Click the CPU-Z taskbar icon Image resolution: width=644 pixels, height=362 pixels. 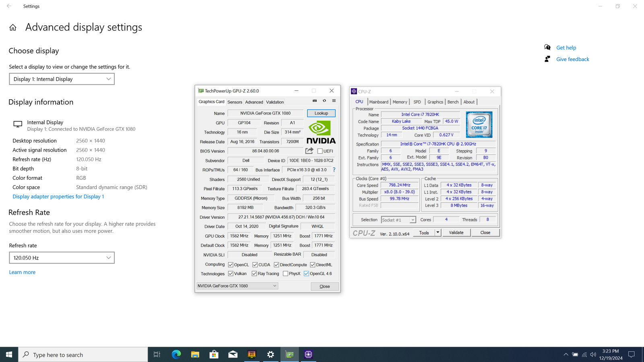[308, 354]
